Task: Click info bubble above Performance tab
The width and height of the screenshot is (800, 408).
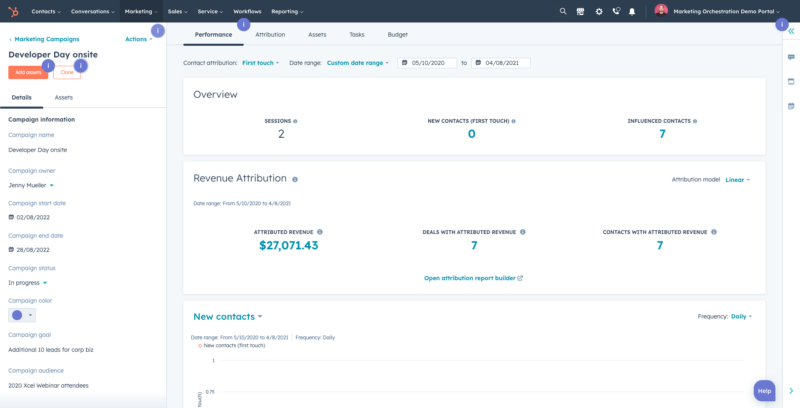Action: point(243,24)
